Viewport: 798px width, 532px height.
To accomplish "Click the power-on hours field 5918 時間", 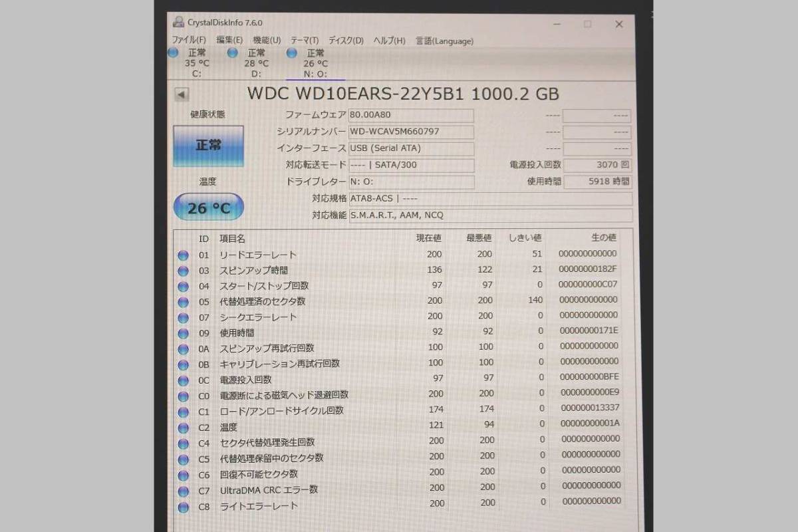I will click(x=597, y=182).
